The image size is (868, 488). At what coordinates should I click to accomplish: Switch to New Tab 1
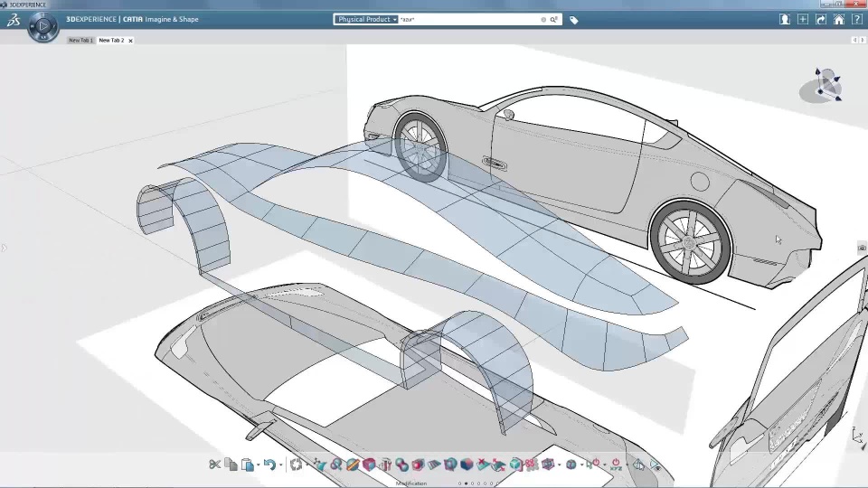[x=80, y=41]
